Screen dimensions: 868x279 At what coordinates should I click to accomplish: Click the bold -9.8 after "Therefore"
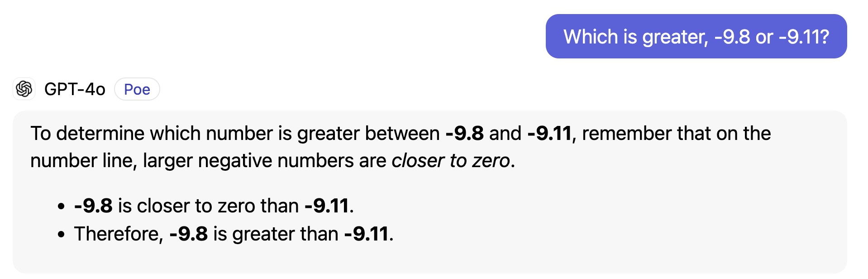point(188,234)
